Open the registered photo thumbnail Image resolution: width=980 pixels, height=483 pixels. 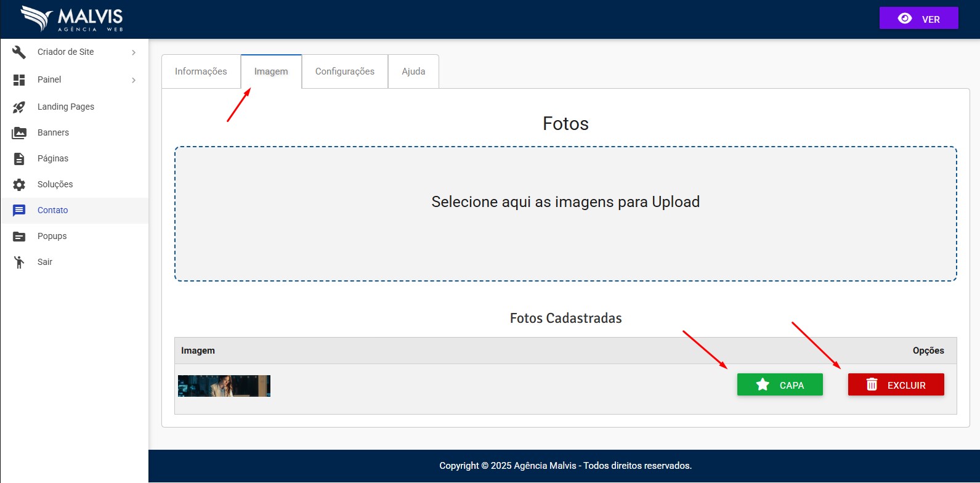[x=224, y=386]
